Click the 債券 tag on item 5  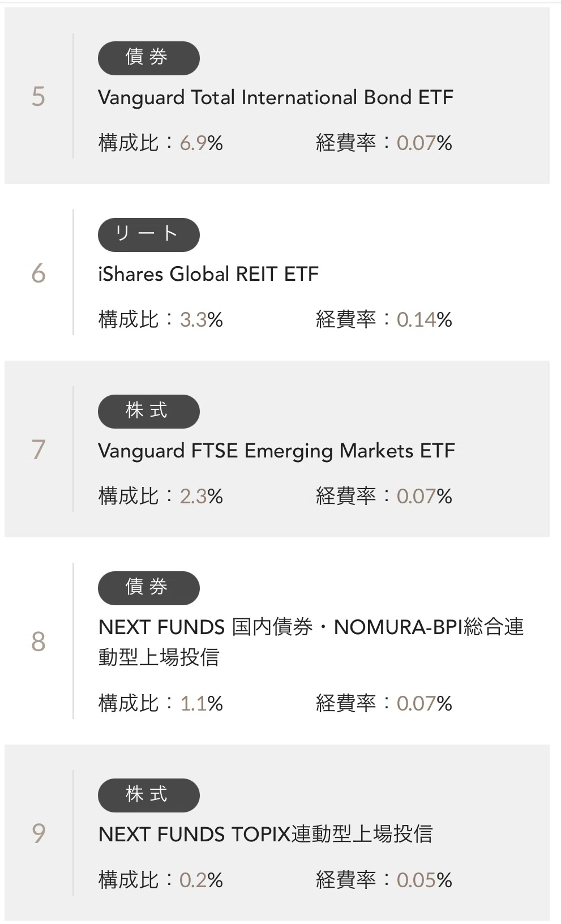[149, 58]
